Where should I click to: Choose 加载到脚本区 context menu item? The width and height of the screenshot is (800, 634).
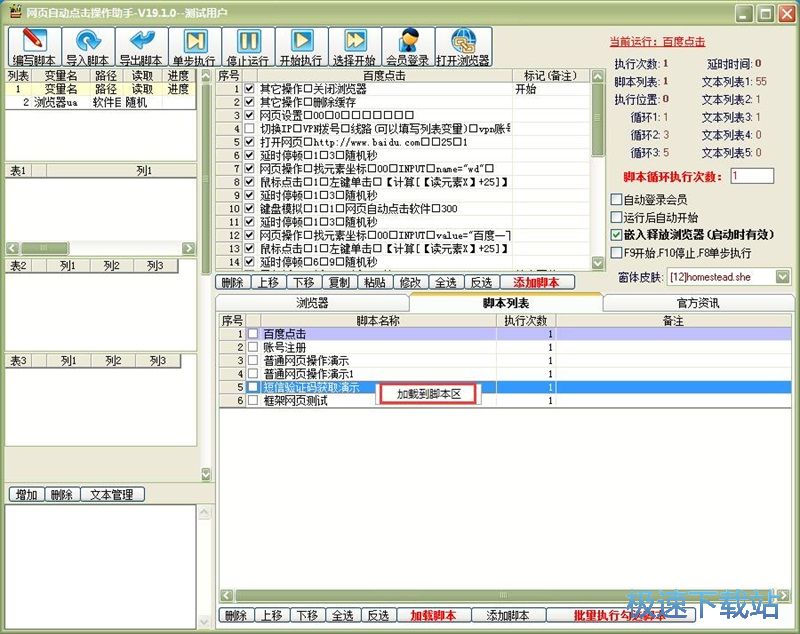coord(429,394)
